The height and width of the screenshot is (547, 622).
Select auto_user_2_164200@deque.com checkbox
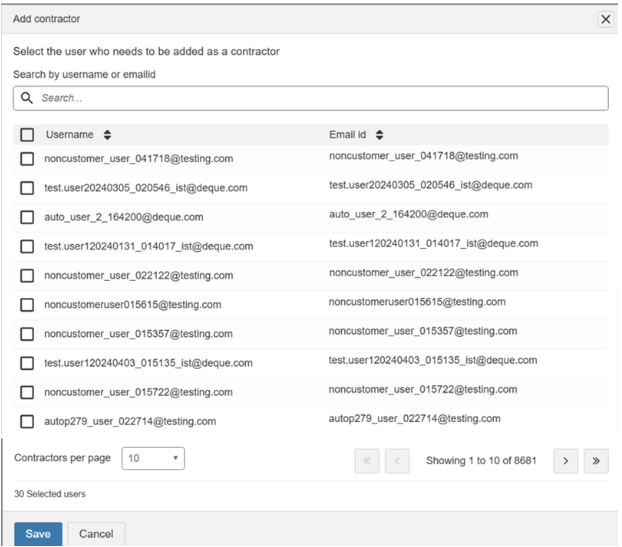tap(27, 217)
